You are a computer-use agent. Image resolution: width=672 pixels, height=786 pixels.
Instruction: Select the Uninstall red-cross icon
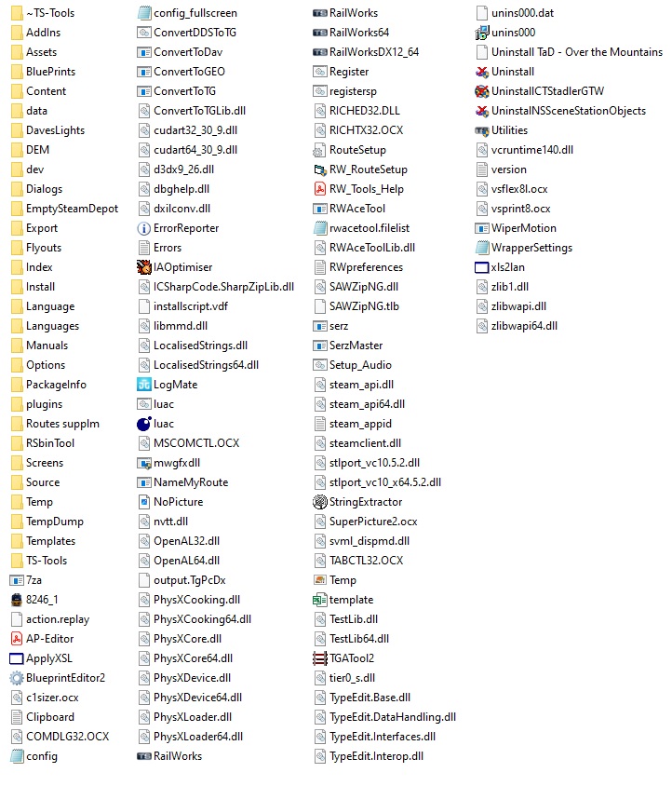pyautogui.click(x=481, y=72)
